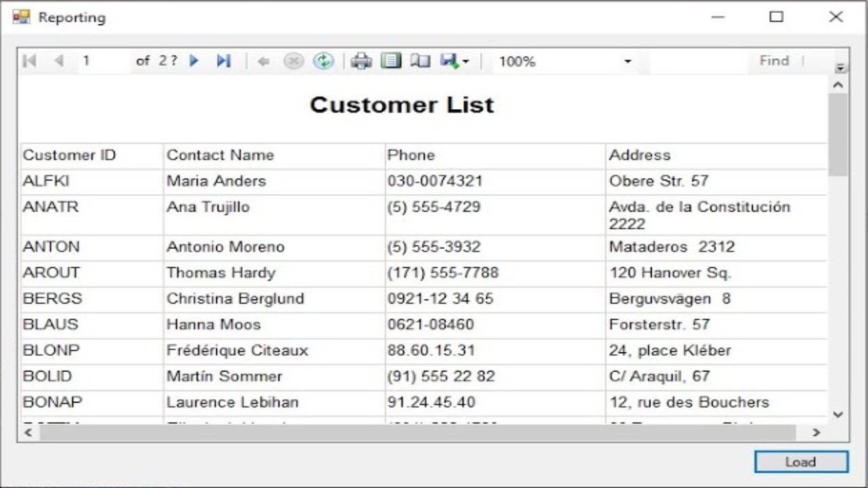
Task: Click address Obere Str. 57
Action: (x=658, y=182)
